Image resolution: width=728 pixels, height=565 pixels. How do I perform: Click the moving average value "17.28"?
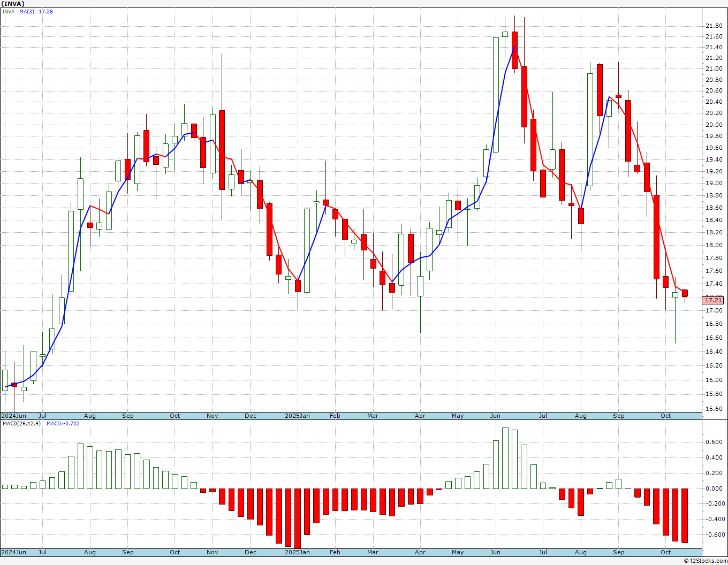click(46, 12)
